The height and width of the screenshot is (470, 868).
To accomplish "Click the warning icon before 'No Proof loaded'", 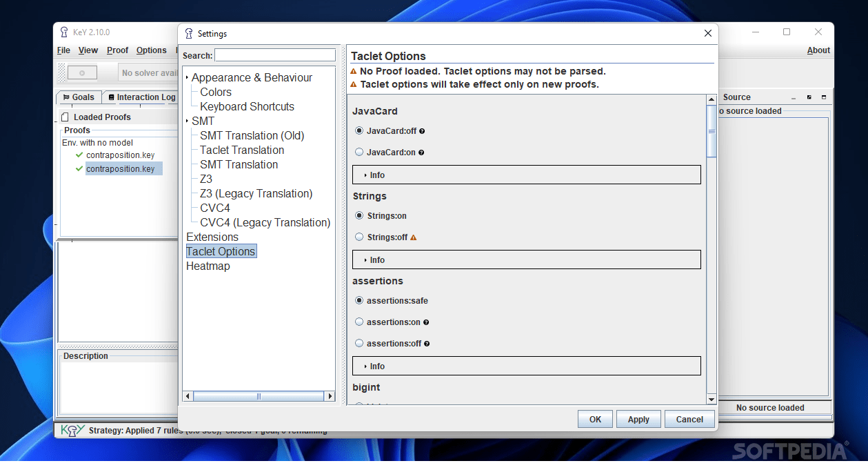I will coord(354,71).
